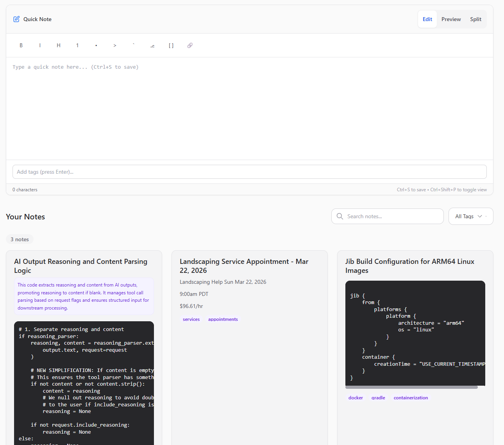Switch to the Preview tab
This screenshot has height=445, width=504.
[451, 19]
